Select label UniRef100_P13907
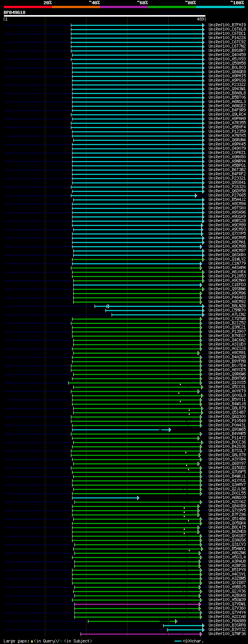248x644 pixels. click(227, 331)
